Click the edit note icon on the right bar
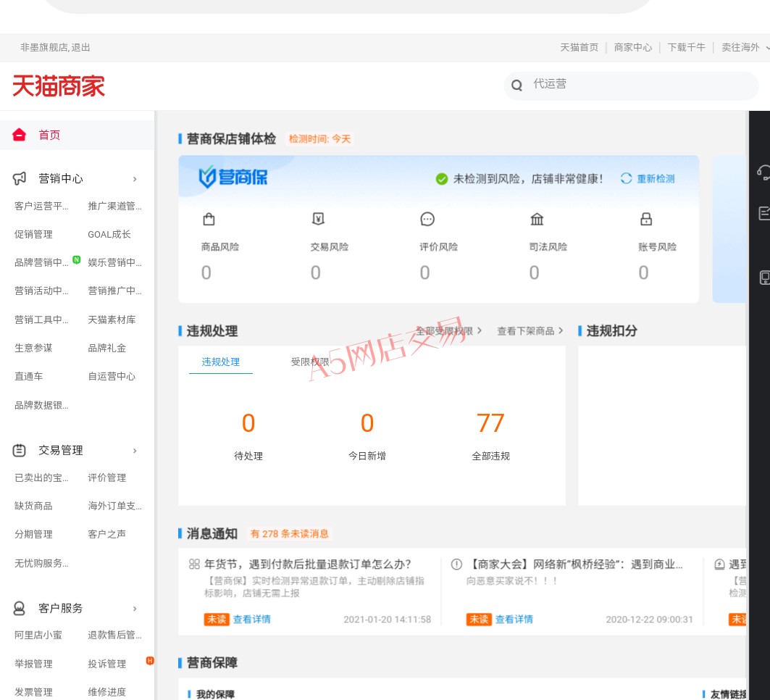770x700 pixels. pos(764,213)
